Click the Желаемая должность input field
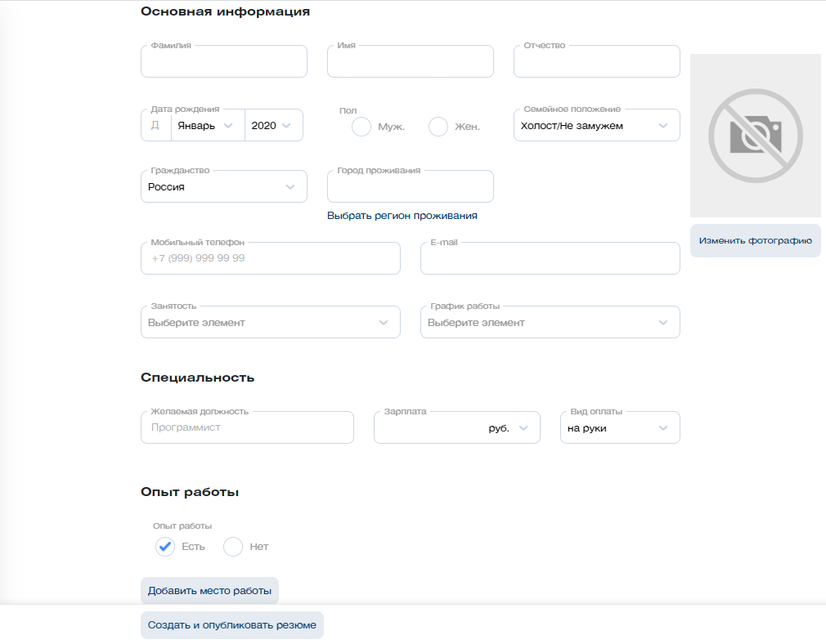 coord(247,428)
